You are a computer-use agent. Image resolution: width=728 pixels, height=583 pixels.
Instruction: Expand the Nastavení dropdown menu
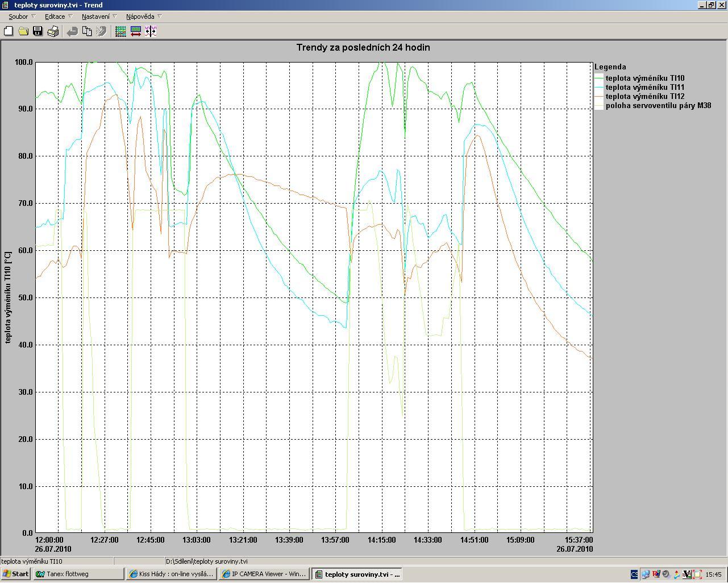click(x=96, y=16)
